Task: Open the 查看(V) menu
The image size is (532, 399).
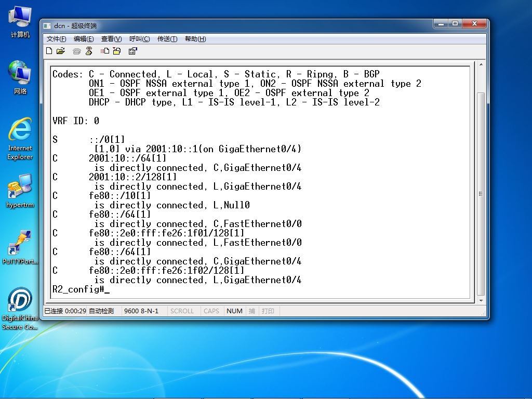Action: (112, 39)
